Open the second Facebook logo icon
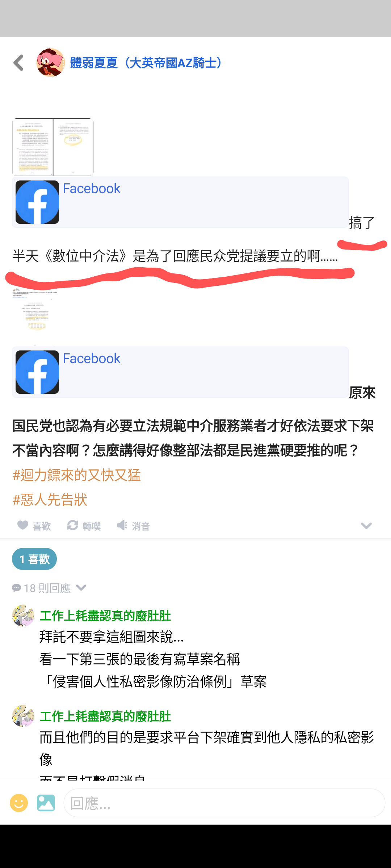This screenshot has height=868, width=391. pyautogui.click(x=37, y=372)
